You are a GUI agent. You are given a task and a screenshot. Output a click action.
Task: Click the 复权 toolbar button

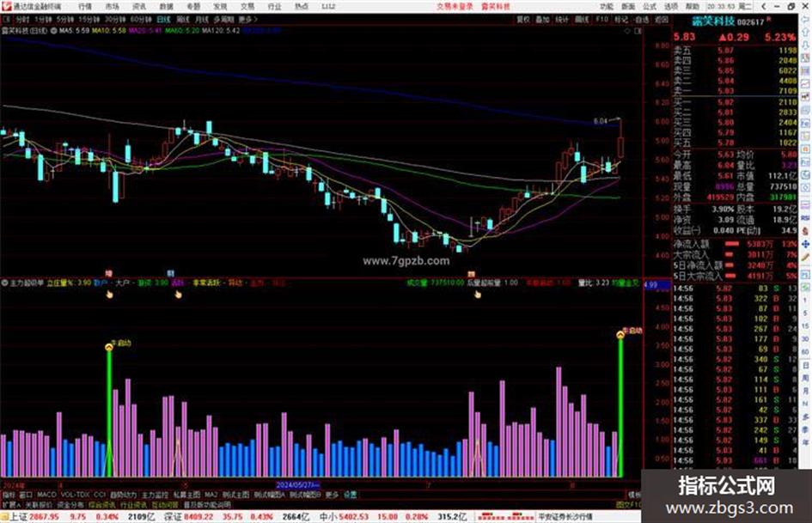point(523,20)
